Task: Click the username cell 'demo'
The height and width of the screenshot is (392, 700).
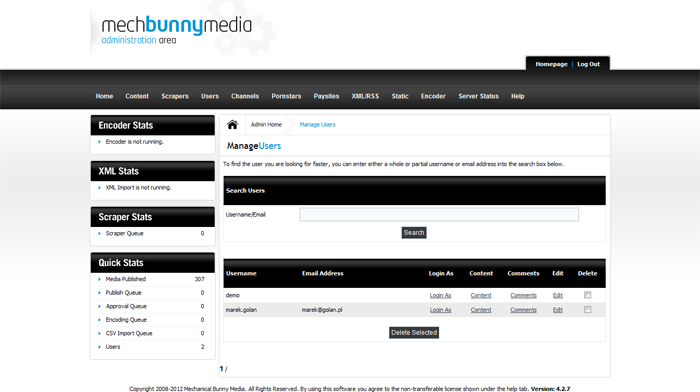Action: click(233, 296)
